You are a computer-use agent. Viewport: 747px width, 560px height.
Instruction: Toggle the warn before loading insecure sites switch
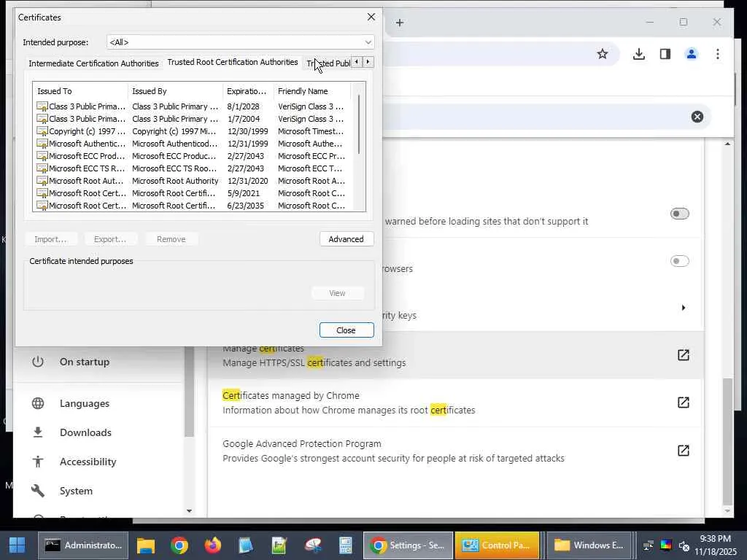tap(679, 214)
